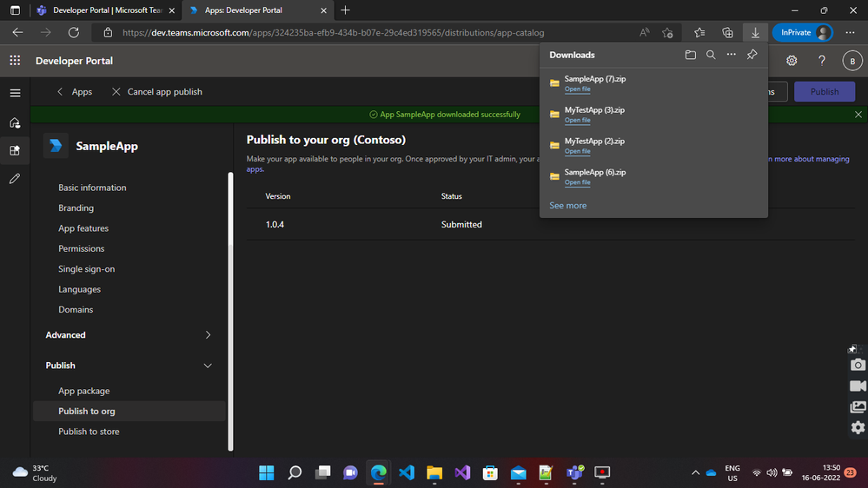Open file MyTestApp (2).zip
This screenshot has width=868, height=488.
[x=578, y=151]
